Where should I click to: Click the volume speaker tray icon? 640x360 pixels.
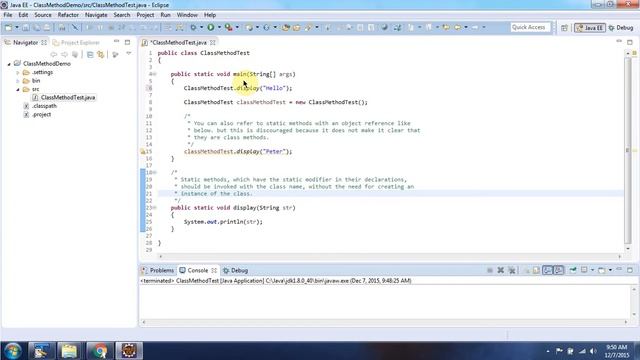(x=593, y=351)
